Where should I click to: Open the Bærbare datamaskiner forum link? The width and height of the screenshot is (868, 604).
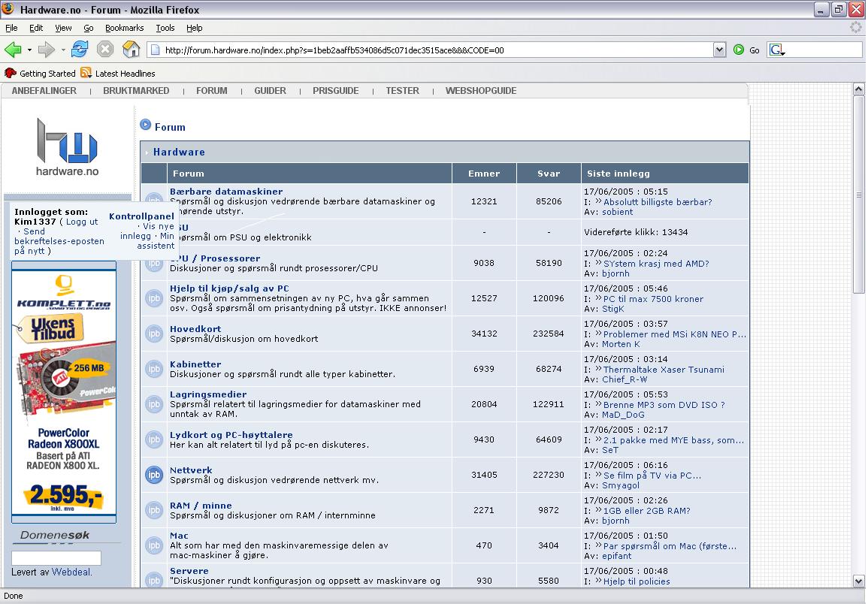click(x=226, y=192)
